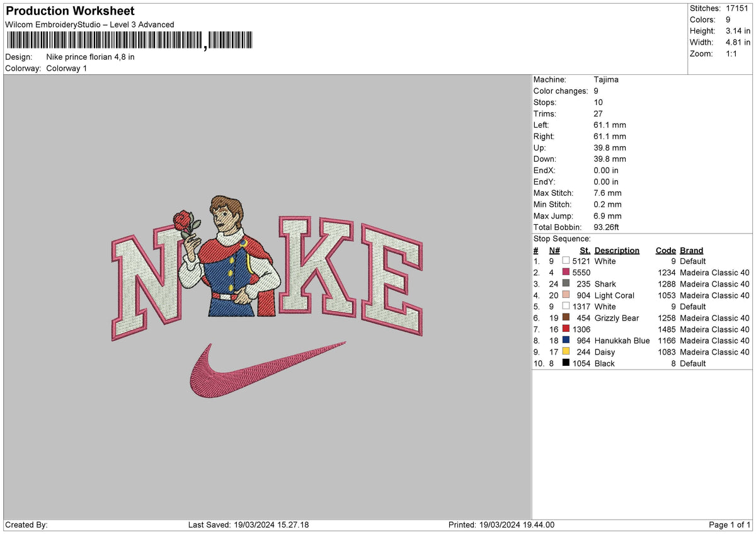Click the Max Stitch value 7.6 mm
Image resolution: width=756 pixels, height=534 pixels.
[607, 193]
